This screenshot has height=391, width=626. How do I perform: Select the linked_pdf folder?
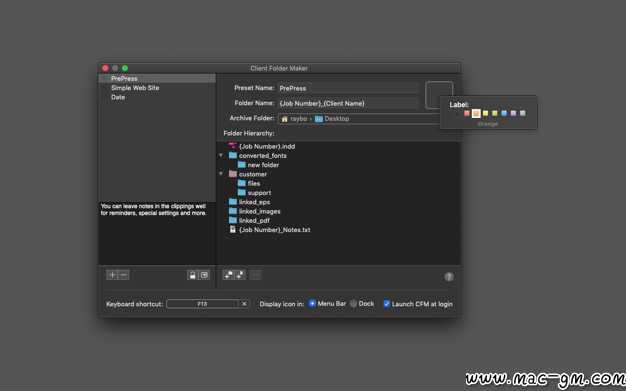coord(254,220)
